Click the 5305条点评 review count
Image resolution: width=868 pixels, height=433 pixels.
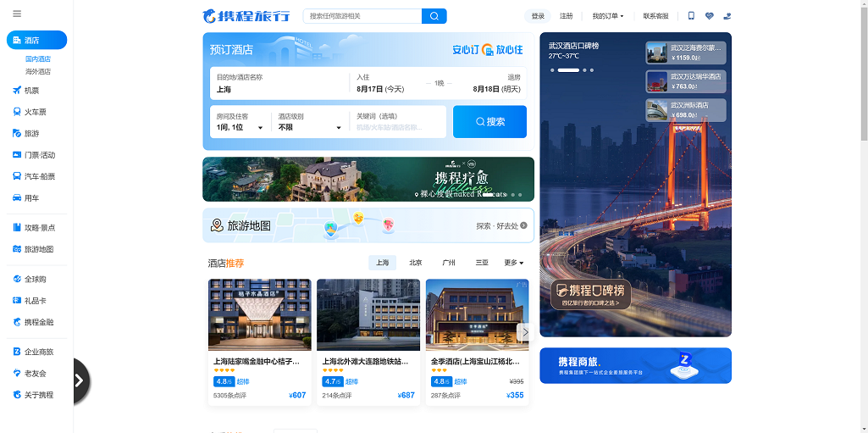pyautogui.click(x=229, y=396)
